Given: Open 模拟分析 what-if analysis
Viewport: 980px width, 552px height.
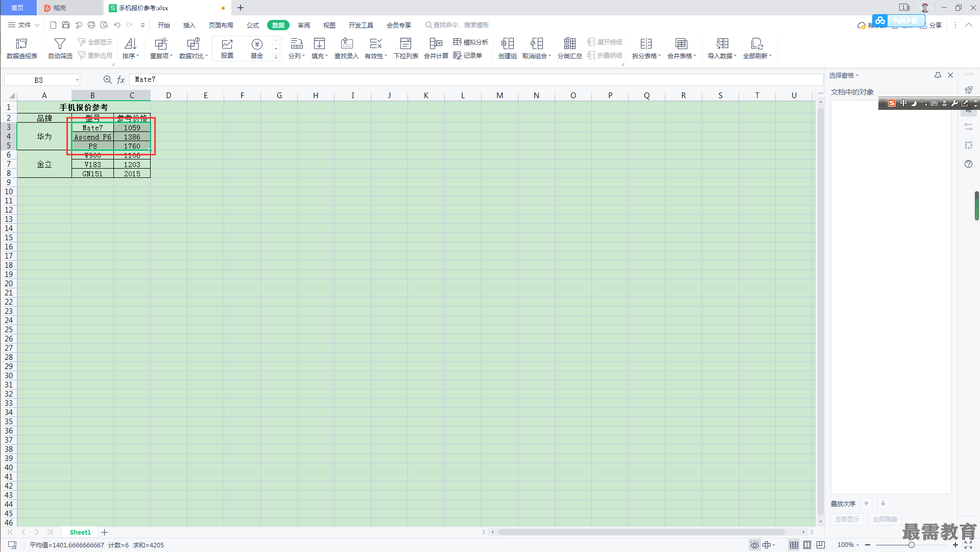Looking at the screenshot, I should [x=471, y=42].
